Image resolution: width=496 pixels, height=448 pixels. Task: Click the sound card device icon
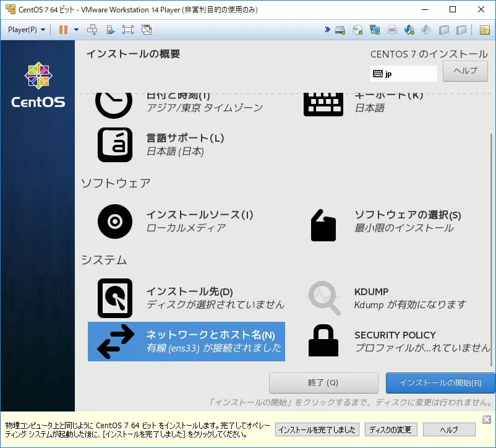409,30
